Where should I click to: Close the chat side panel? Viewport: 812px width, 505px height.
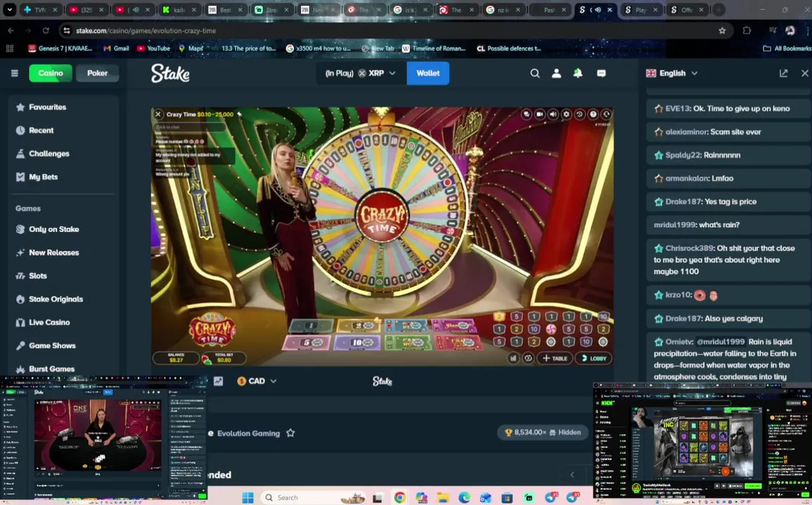pos(805,74)
